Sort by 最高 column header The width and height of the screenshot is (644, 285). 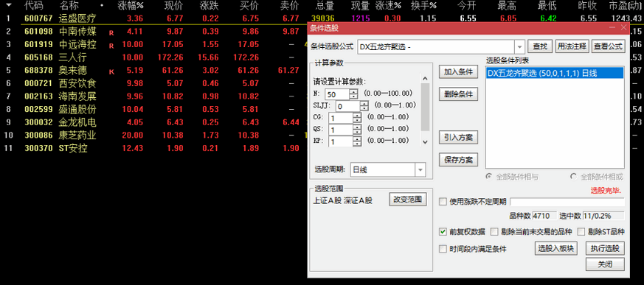(507, 6)
